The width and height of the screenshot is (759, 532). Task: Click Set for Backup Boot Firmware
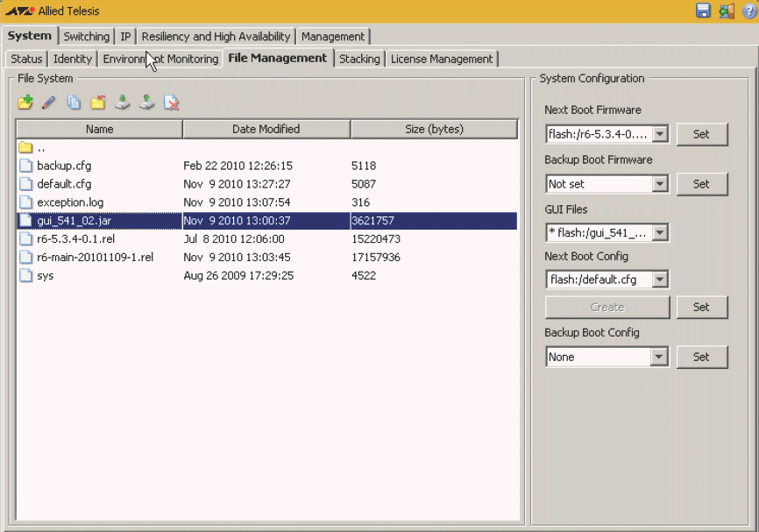coord(701,184)
